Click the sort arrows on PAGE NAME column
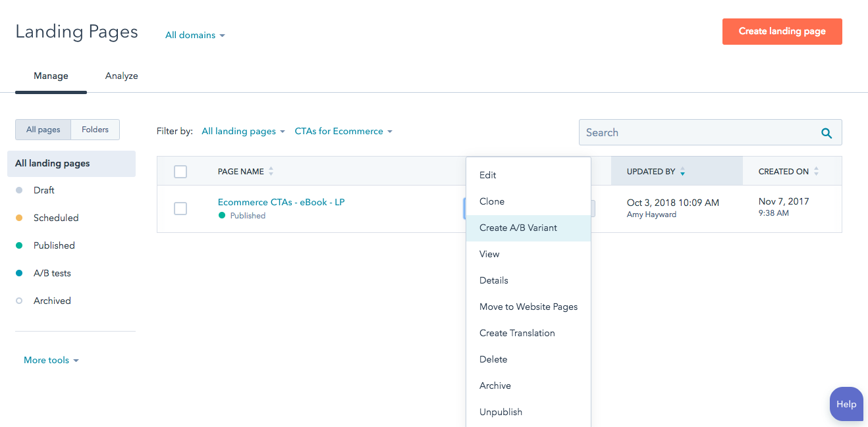This screenshot has height=427, width=868. pos(271,170)
